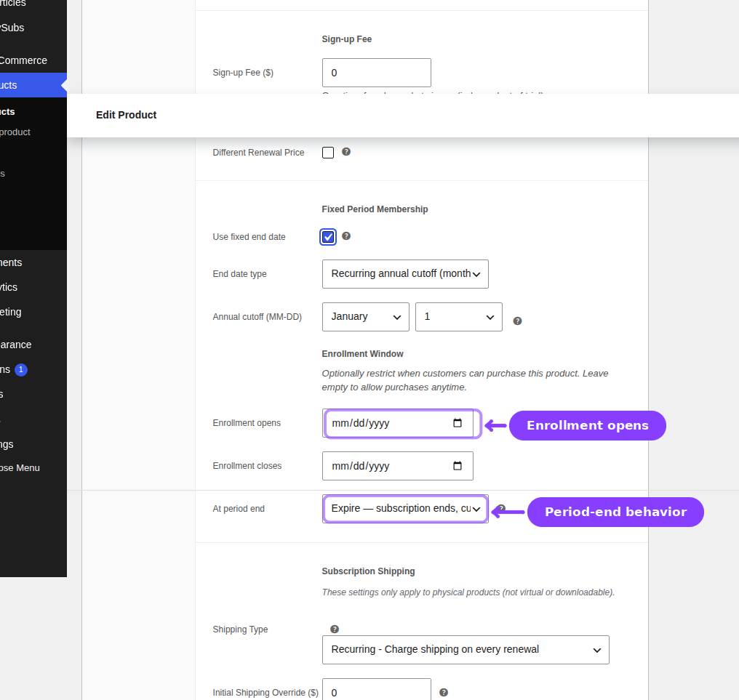This screenshot has height=700, width=739.
Task: Click the 'Fixed Period Membership' section heading
Action: [375, 209]
